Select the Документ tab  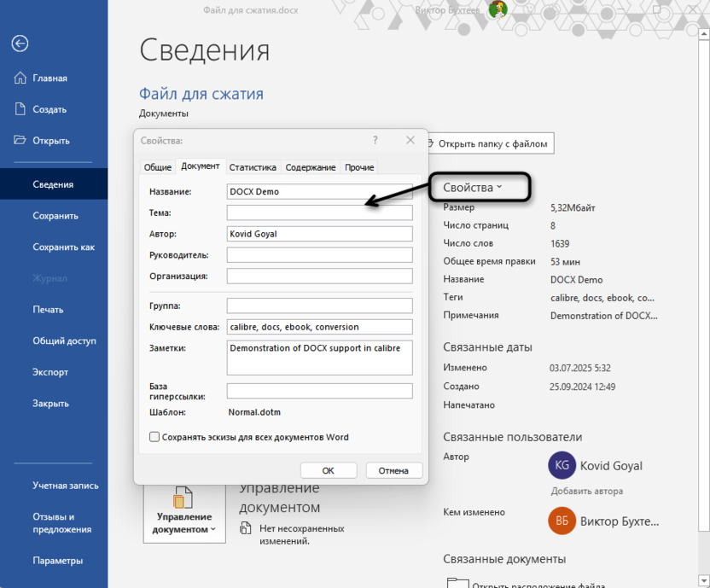[x=201, y=166]
